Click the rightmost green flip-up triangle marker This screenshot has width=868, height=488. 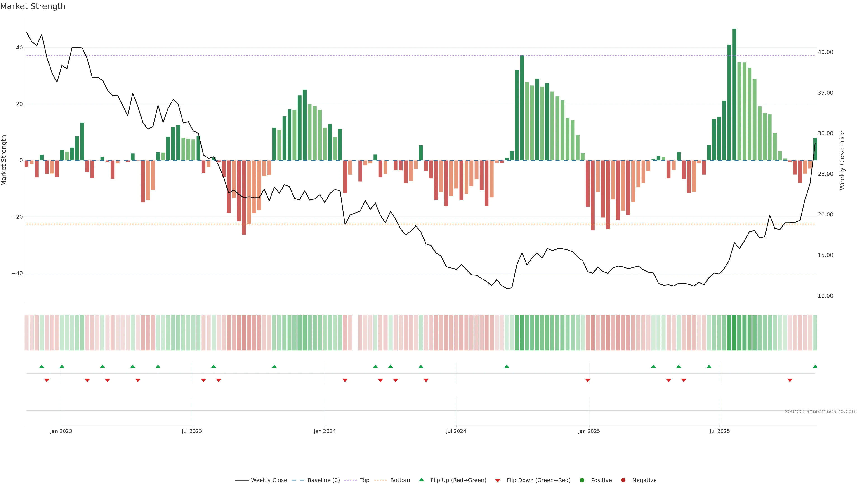(815, 366)
